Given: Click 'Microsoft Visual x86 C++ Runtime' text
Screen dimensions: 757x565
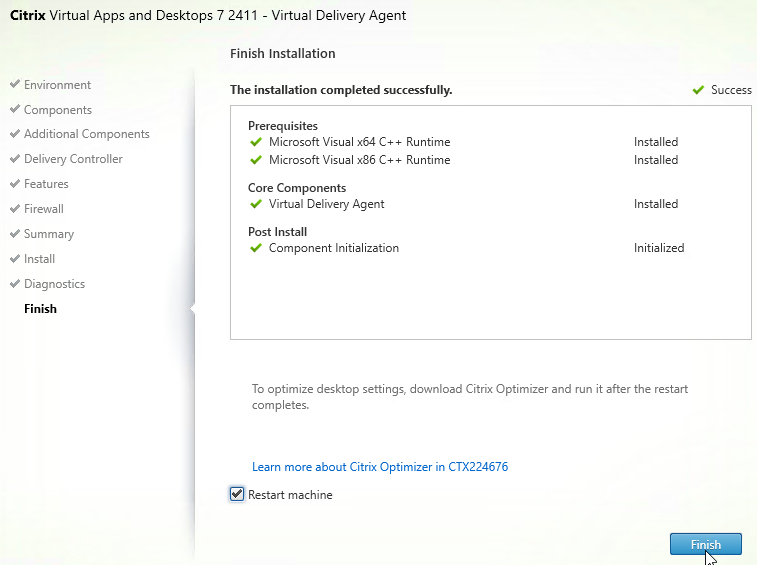Looking at the screenshot, I should click(360, 160).
